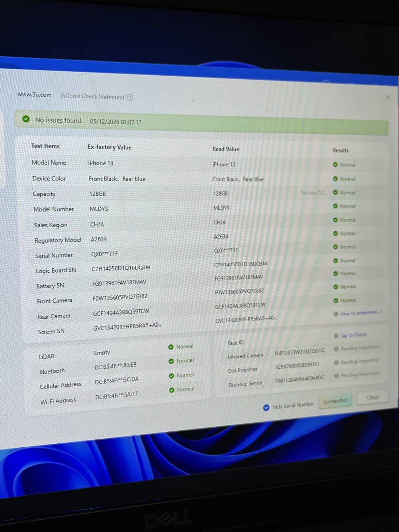Click the info icon beside Tap to Check
The image size is (399, 532).
pos(336,335)
